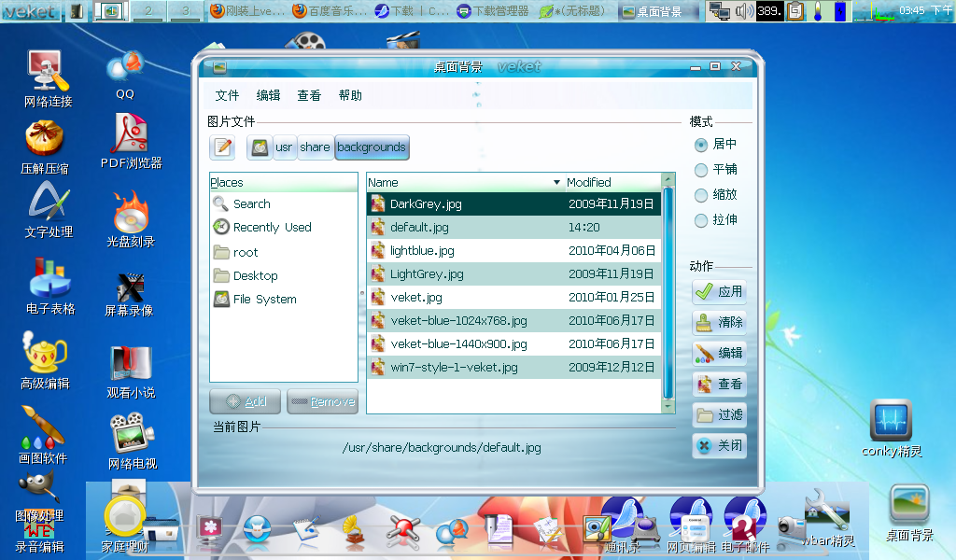Open File System in Places
The image size is (956, 560).
pos(284,300)
